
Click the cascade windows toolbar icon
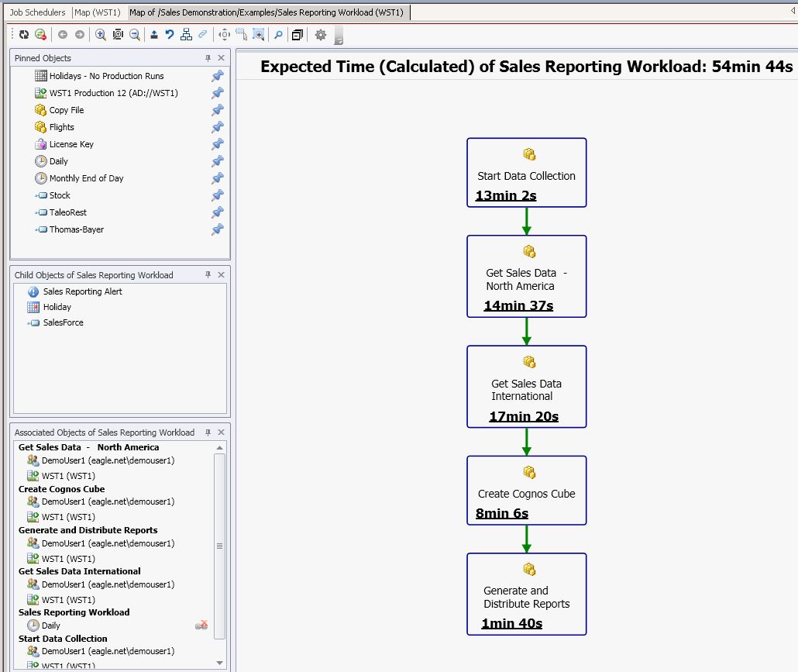(298, 35)
